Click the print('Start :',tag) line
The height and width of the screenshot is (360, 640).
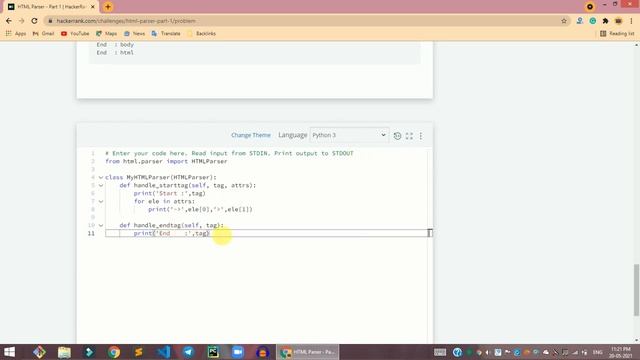click(x=169, y=193)
